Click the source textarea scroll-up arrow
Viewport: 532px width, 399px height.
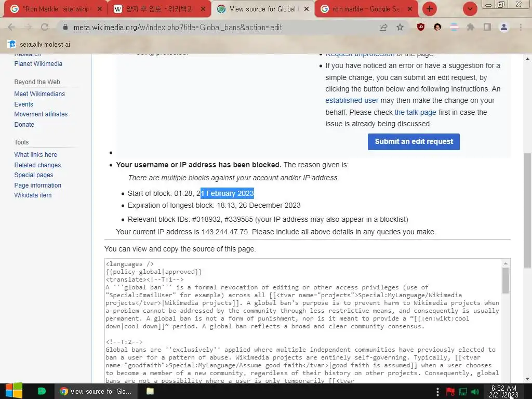(506, 263)
